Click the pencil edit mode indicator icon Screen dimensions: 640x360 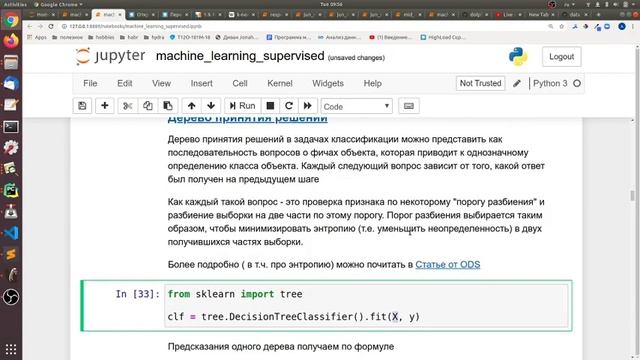pyautogui.click(x=517, y=83)
